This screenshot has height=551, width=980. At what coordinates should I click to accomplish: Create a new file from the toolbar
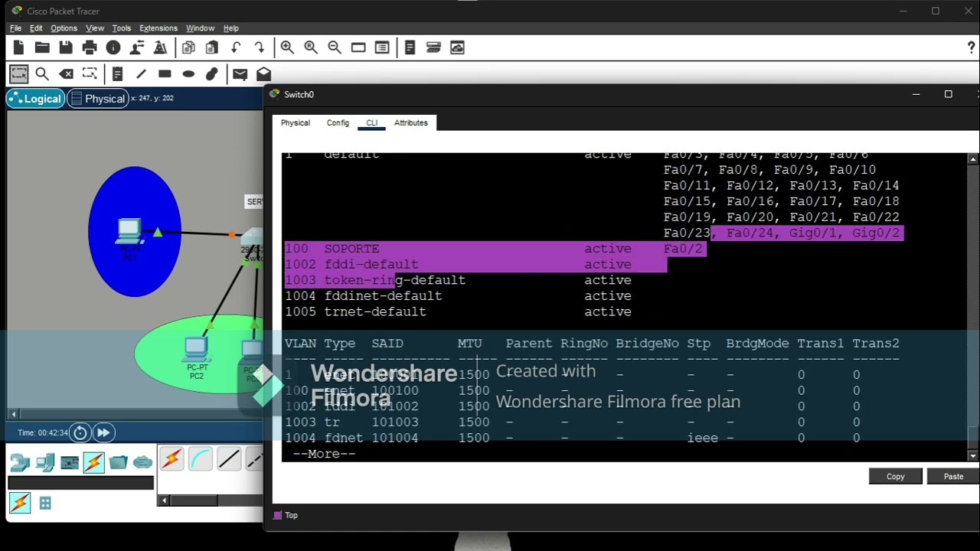click(18, 47)
